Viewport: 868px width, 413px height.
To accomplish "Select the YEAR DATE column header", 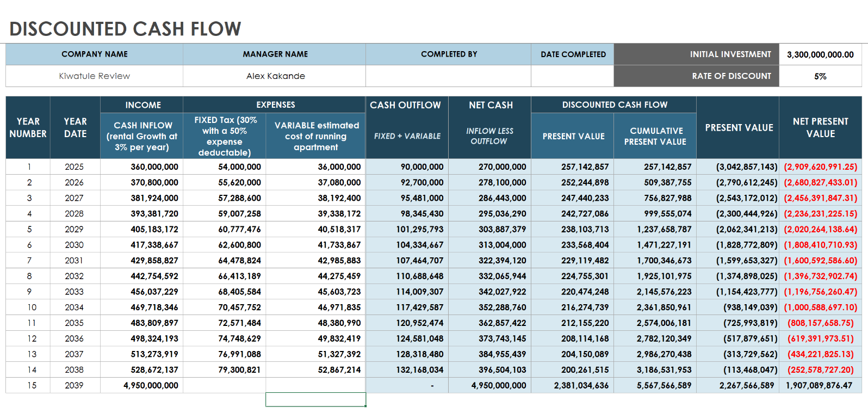I will tap(75, 127).
